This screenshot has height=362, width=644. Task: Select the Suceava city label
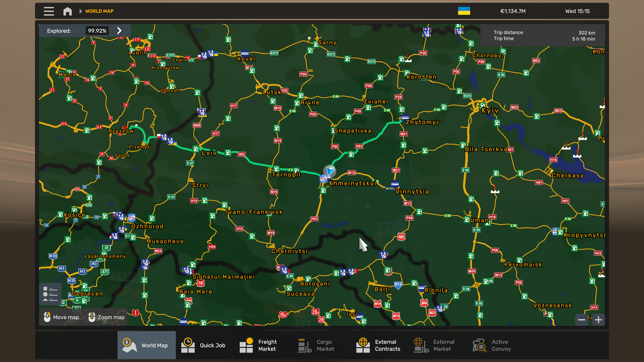[x=300, y=294]
